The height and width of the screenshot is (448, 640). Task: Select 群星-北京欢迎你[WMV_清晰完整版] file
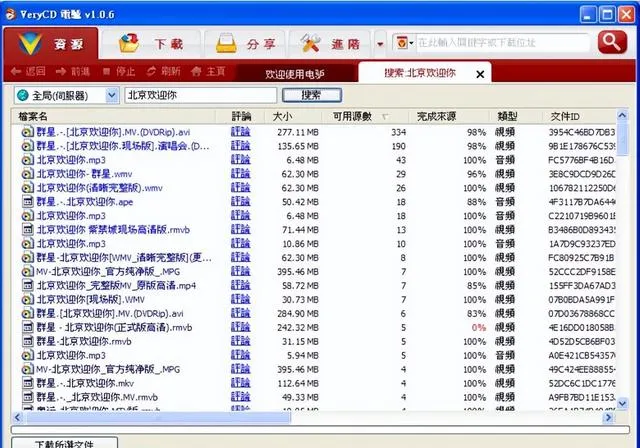(124, 258)
